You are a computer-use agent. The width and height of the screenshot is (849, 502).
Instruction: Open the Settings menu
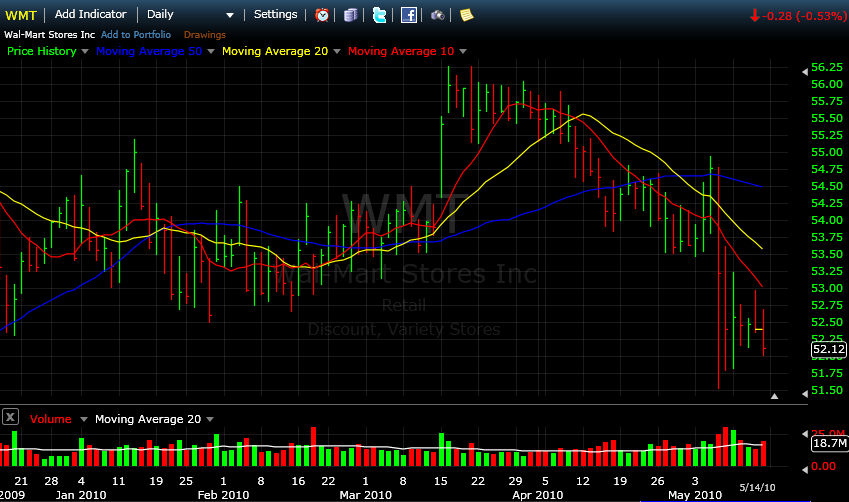tap(276, 14)
